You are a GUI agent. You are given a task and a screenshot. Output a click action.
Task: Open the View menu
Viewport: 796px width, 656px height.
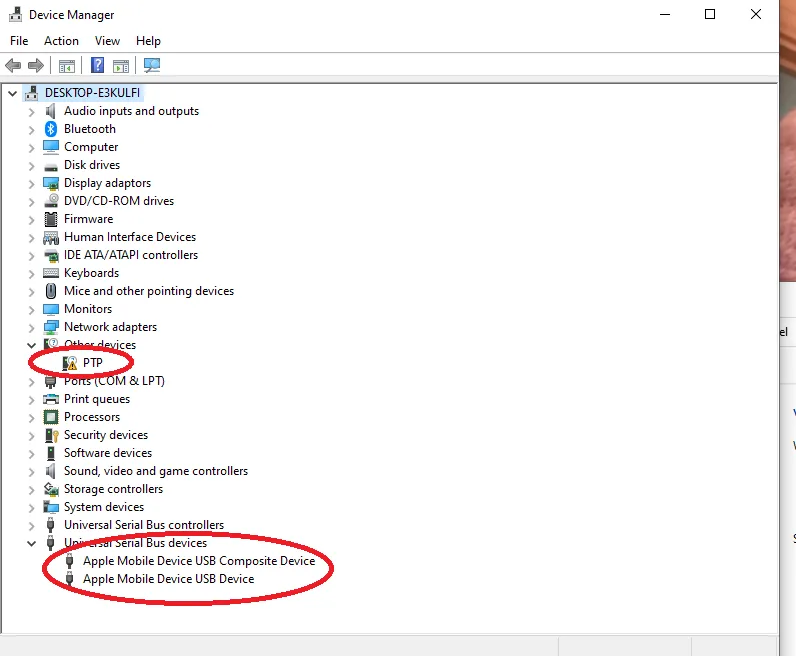[x=107, y=41]
